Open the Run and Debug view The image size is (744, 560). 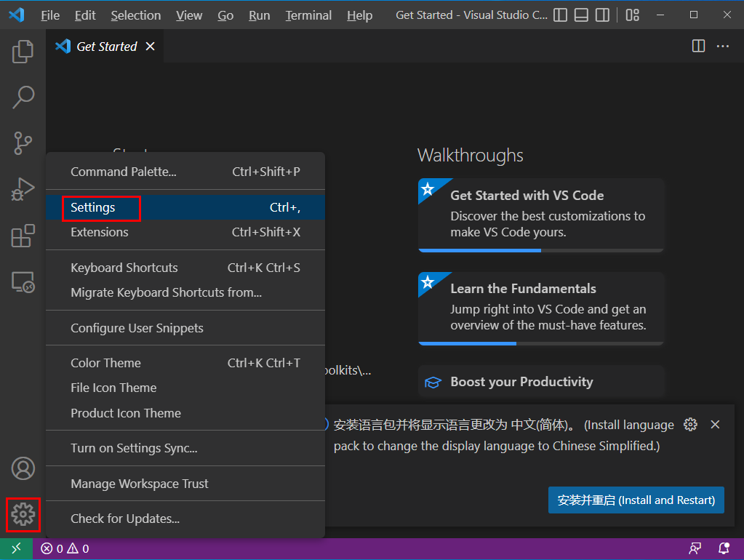coord(23,189)
